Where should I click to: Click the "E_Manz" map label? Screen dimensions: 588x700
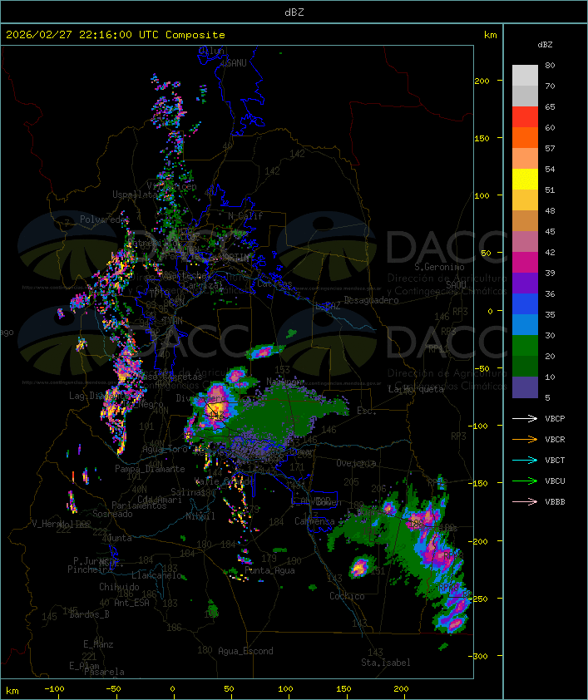click(x=98, y=644)
